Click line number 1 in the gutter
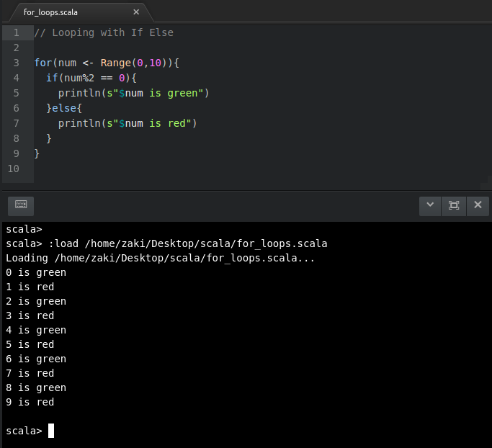Image resolution: width=492 pixels, height=448 pixels. tap(17, 32)
